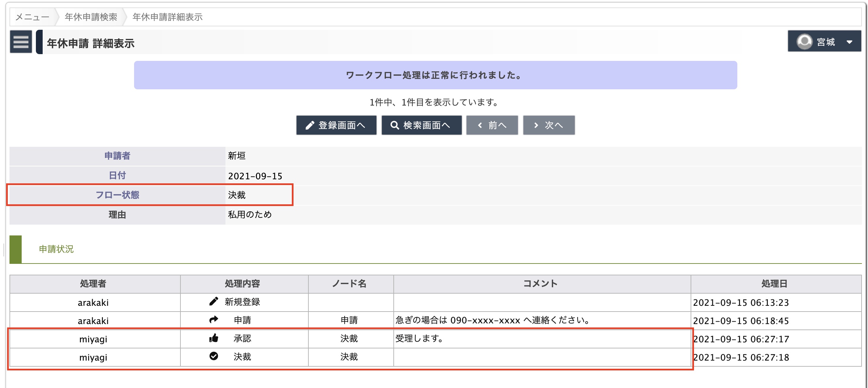Viewport: 868px width, 388px height.
Task: Click the 新規登録 cell text
Action: (242, 302)
